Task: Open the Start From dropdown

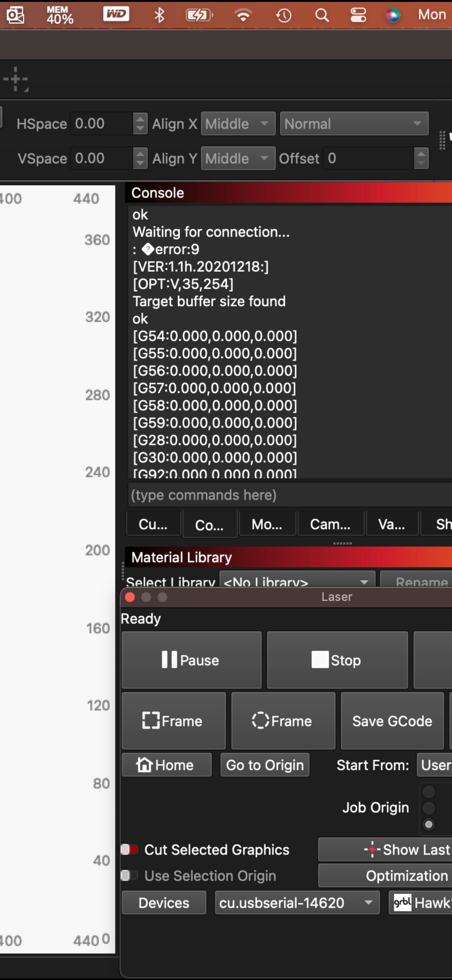Action: click(434, 765)
